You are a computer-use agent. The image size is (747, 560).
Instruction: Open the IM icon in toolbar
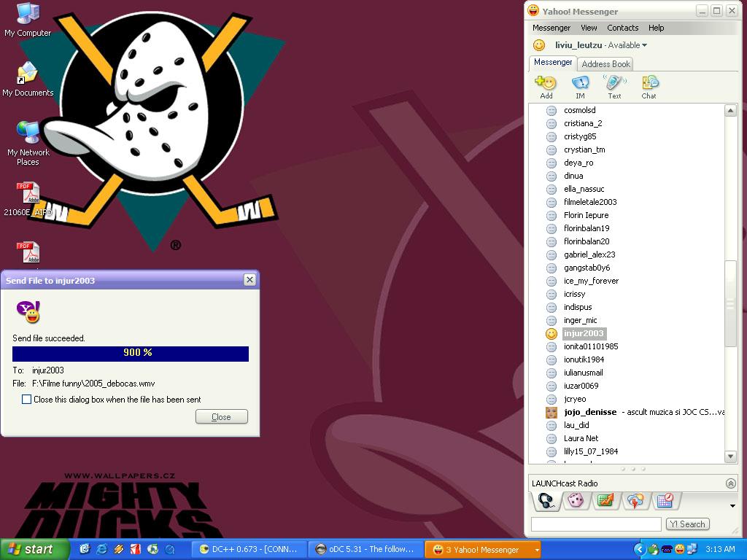coord(580,83)
